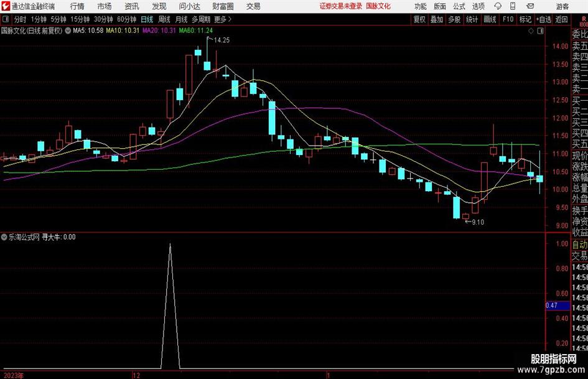Viewport: 588px width, 379px height.
Task: Open the 功能 menu
Action: click(421, 6)
